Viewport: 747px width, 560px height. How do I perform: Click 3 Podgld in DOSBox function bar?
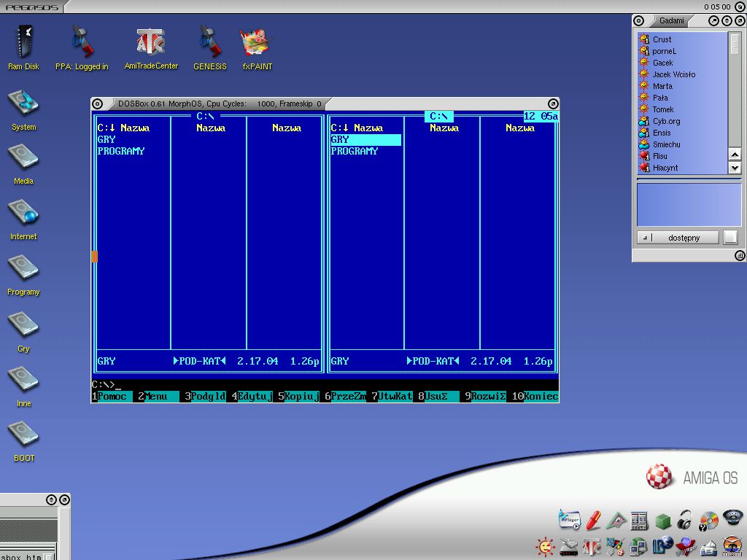tap(205, 396)
